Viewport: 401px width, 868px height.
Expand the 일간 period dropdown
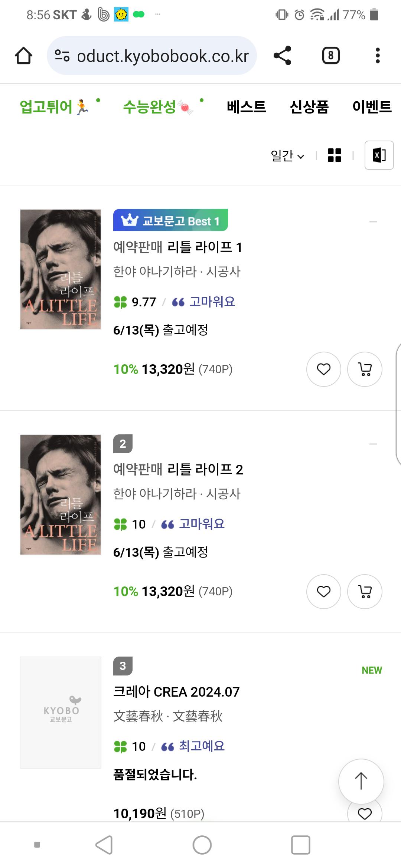pyautogui.click(x=287, y=156)
